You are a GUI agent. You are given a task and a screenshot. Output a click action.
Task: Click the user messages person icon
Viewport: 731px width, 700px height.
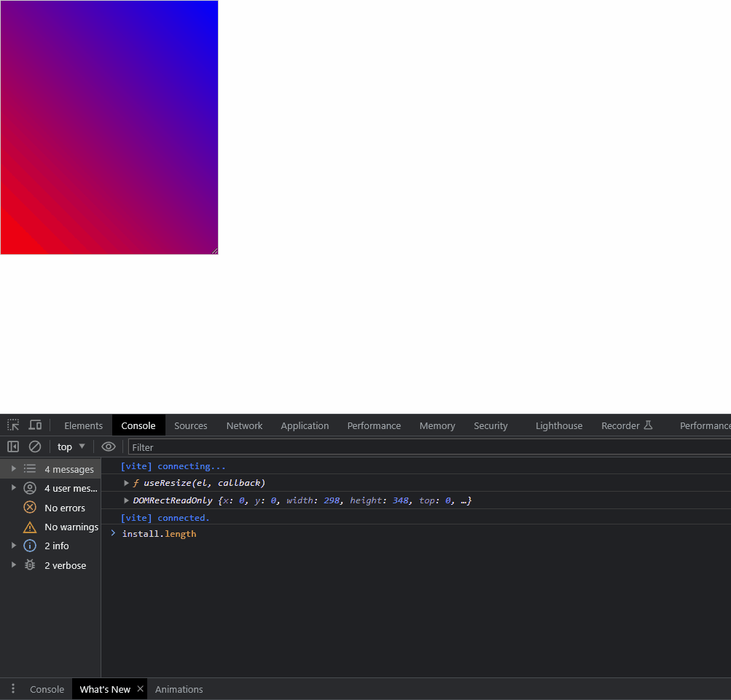tap(30, 488)
